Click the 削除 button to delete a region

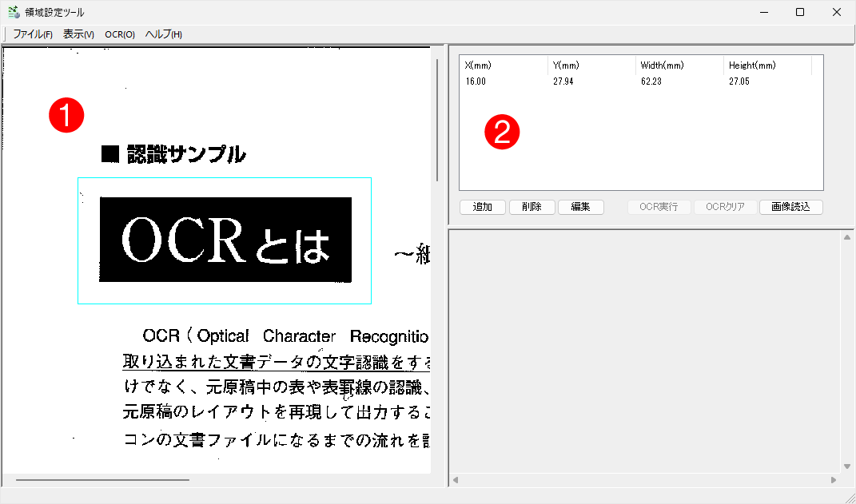[x=532, y=206]
